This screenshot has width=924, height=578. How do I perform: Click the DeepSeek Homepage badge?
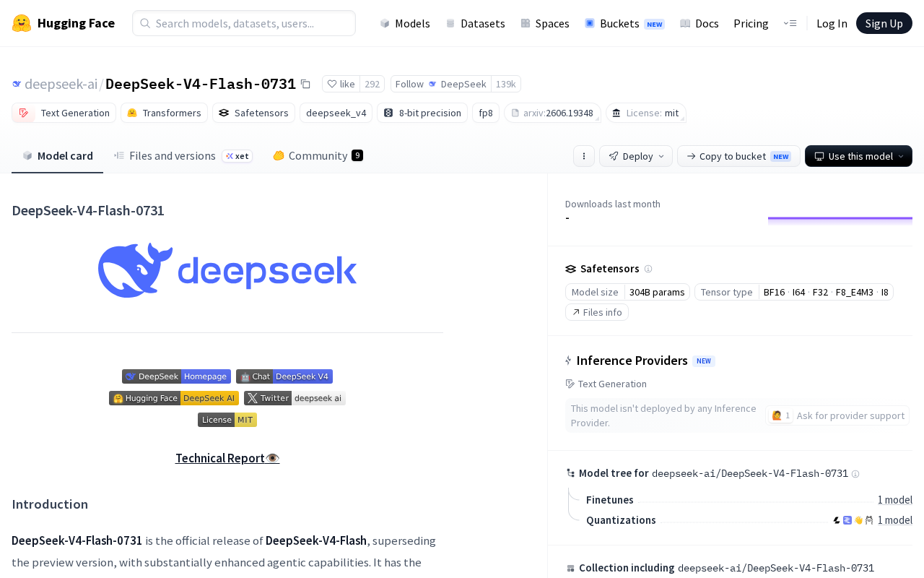coord(176,376)
